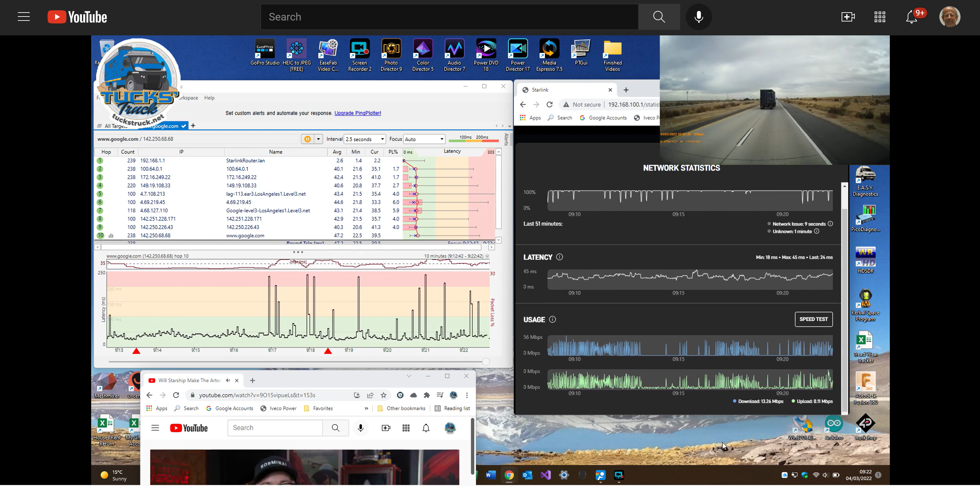Open Interval 2.5 seconds dropdown

tap(364, 139)
